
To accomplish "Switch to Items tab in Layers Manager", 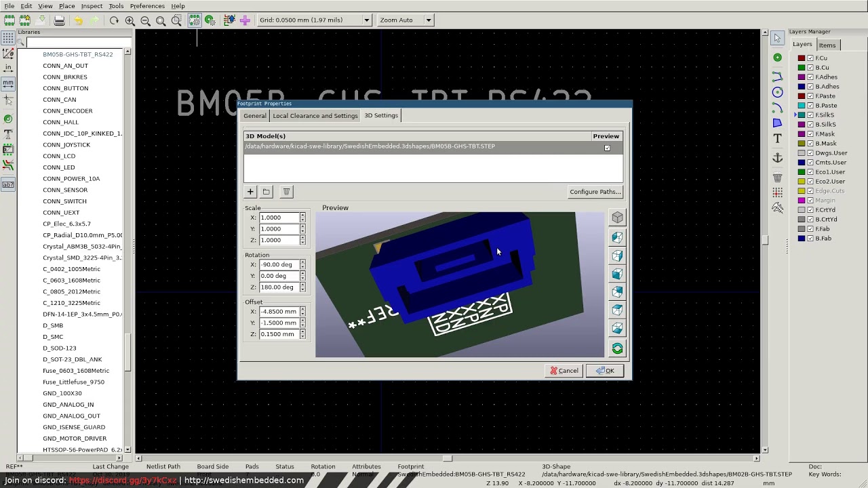I will 827,45.
